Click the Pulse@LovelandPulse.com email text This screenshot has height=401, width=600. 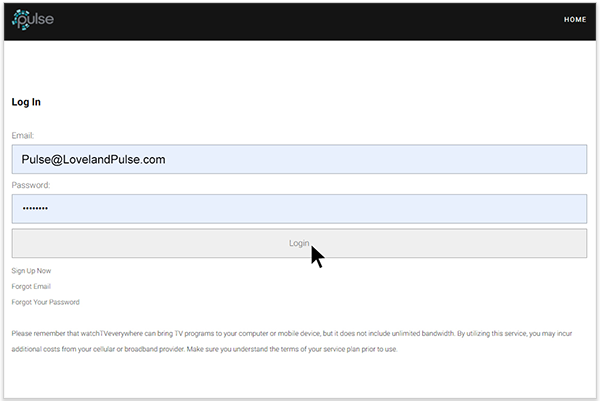(93, 159)
